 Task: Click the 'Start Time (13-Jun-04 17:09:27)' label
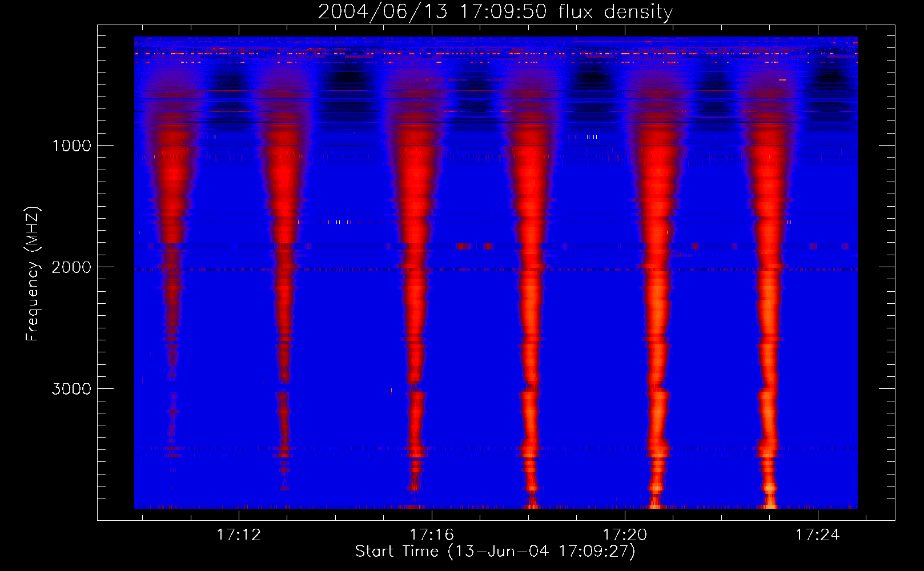tap(495, 552)
